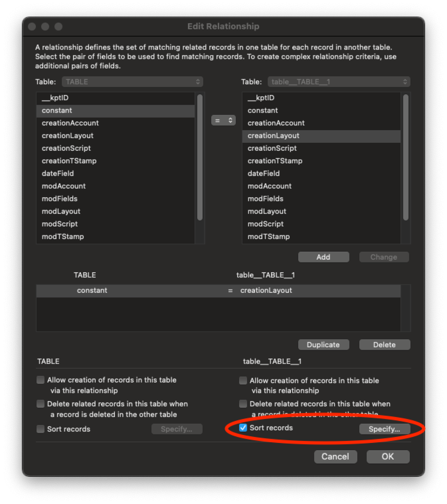Open the right Table dropdown showing table__TABLE__1

[337, 82]
